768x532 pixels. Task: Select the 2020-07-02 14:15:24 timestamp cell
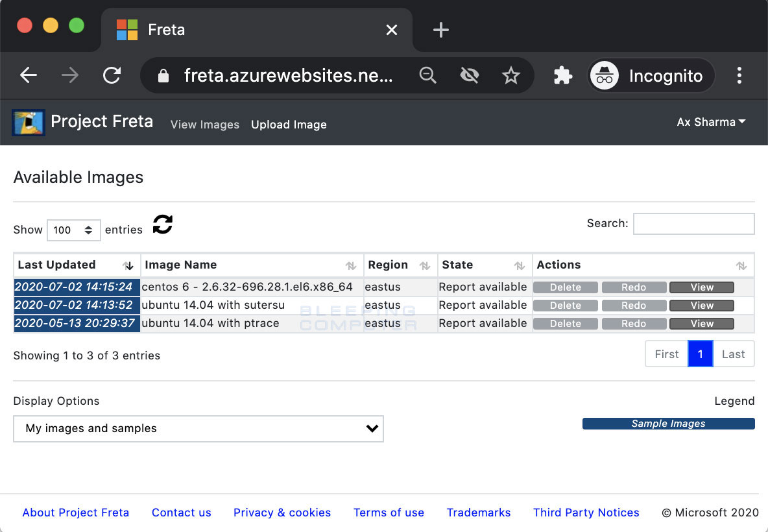pyautogui.click(x=77, y=287)
